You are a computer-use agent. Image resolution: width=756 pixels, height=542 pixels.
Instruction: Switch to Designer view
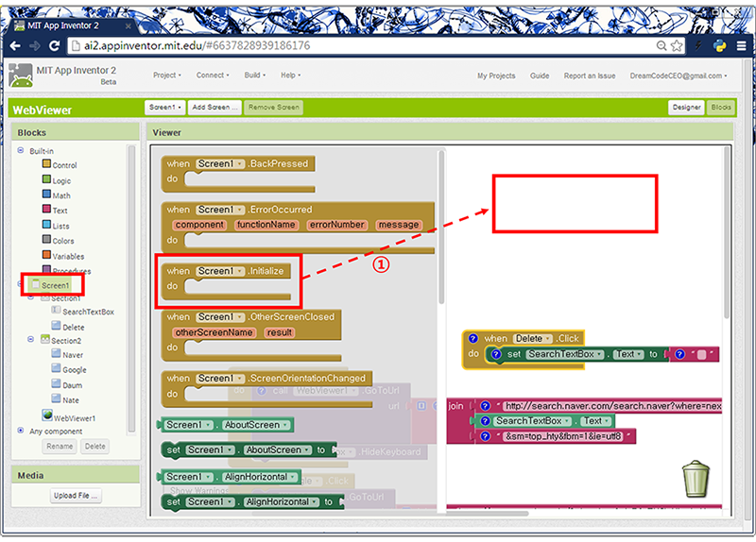pyautogui.click(x=687, y=108)
